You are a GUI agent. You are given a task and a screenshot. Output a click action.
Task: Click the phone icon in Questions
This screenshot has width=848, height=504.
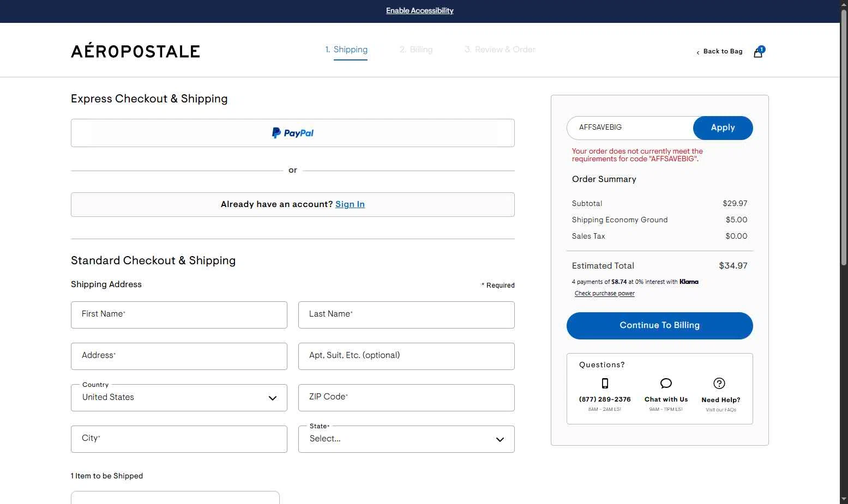605,383
